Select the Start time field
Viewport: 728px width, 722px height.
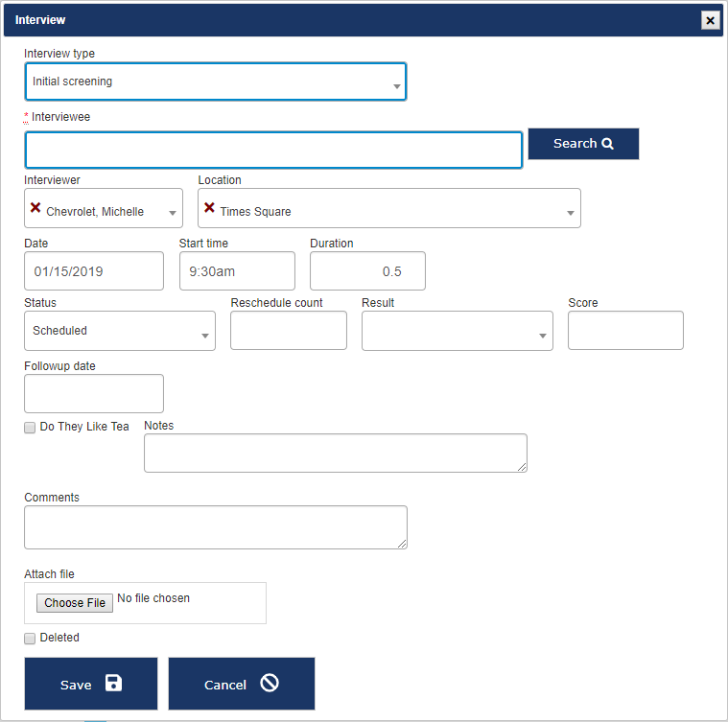click(x=237, y=271)
